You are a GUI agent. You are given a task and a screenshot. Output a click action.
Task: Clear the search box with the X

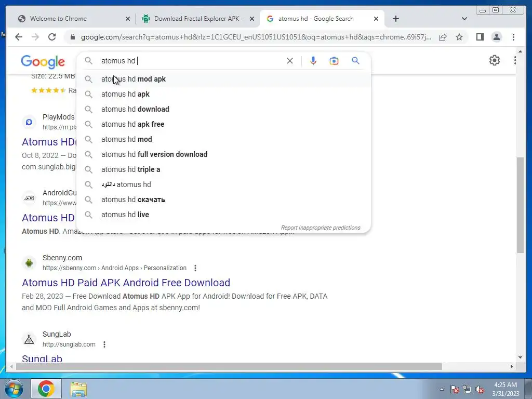[290, 61]
